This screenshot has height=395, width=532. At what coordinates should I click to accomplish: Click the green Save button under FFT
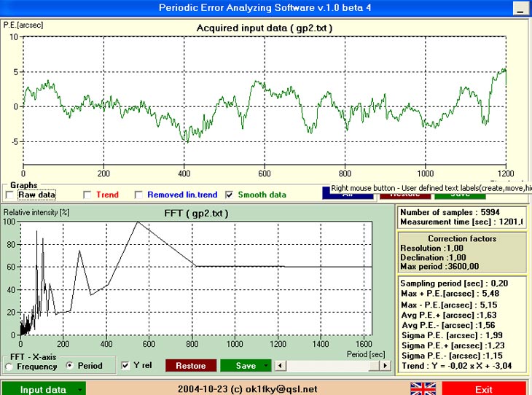[246, 366]
